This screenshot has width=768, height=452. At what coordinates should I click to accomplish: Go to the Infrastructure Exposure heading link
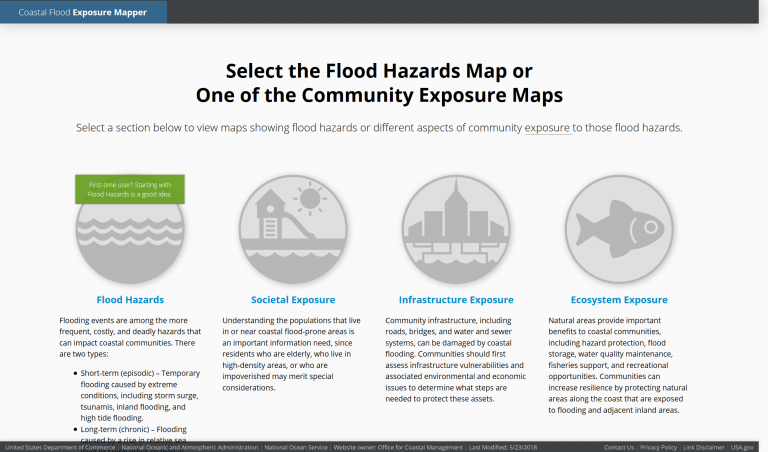[x=456, y=299]
